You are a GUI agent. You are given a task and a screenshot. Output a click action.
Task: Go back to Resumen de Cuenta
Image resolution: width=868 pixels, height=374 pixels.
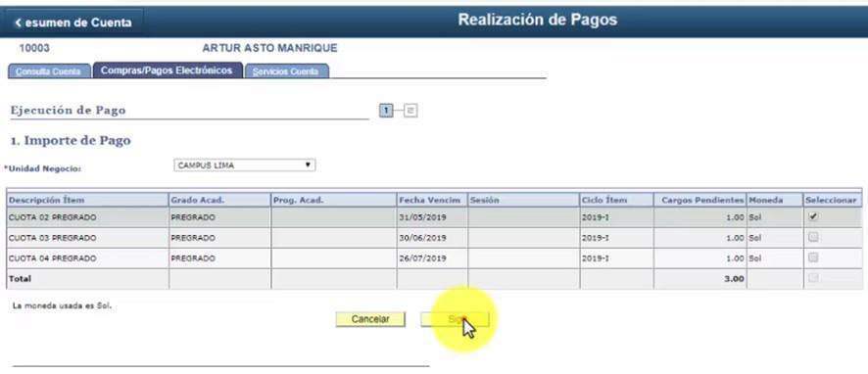coord(73,23)
